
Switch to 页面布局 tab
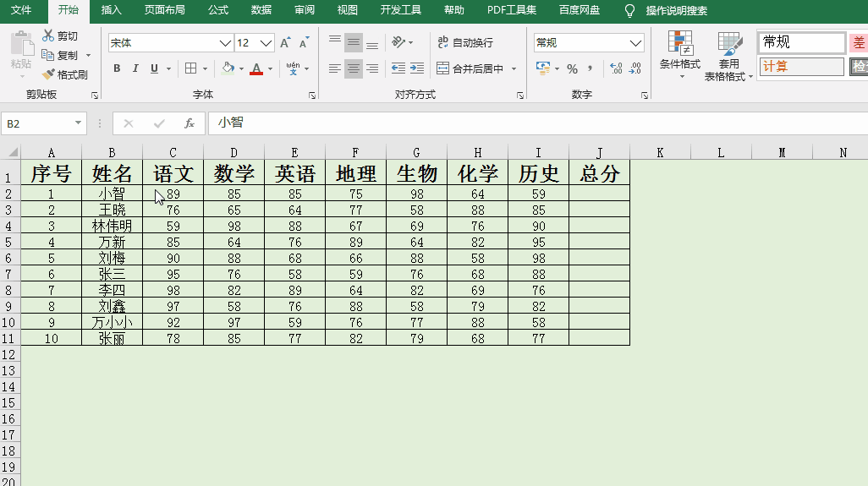click(x=164, y=10)
